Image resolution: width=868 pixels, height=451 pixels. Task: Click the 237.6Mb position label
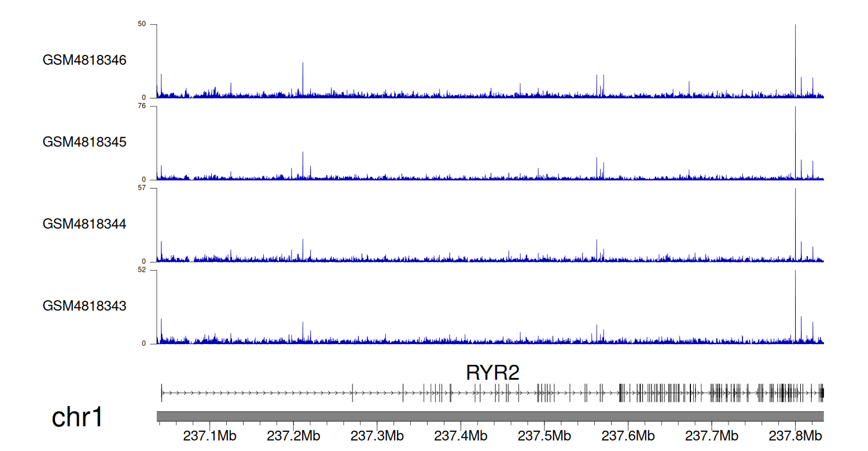point(628,435)
